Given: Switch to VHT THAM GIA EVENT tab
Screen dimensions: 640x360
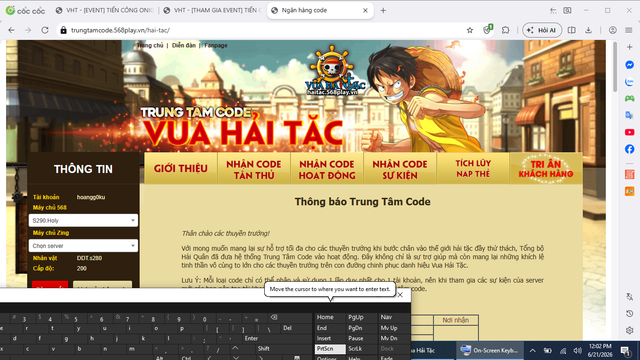Looking at the screenshot, I should pos(212,11).
